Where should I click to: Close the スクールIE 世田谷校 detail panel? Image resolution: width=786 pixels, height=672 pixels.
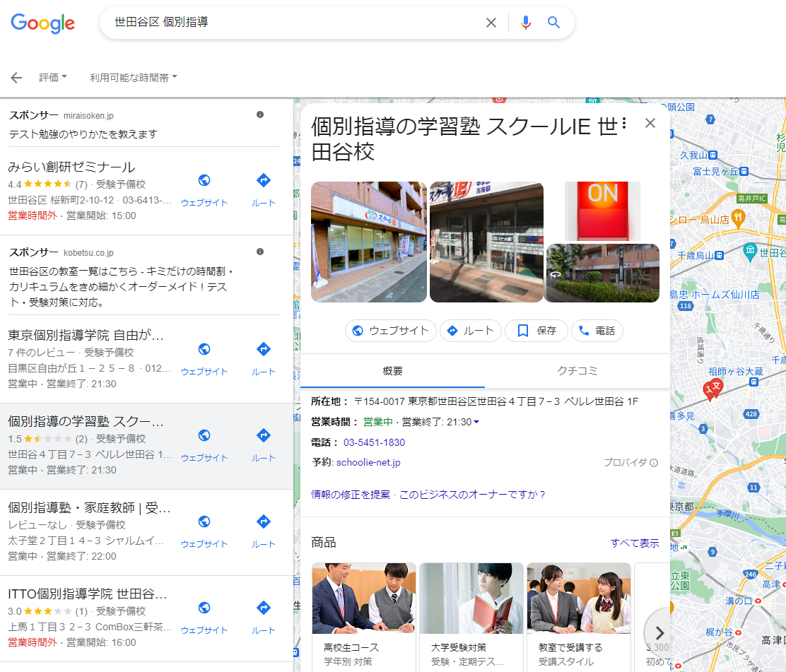click(650, 123)
